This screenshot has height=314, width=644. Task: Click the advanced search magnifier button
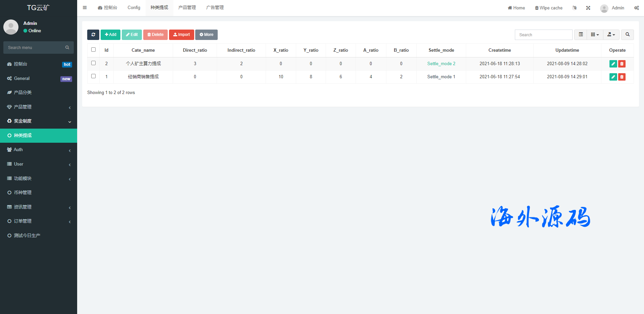point(627,35)
